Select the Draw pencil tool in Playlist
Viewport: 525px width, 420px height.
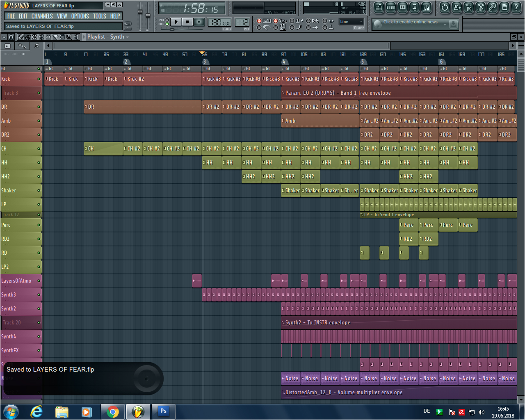click(21, 37)
